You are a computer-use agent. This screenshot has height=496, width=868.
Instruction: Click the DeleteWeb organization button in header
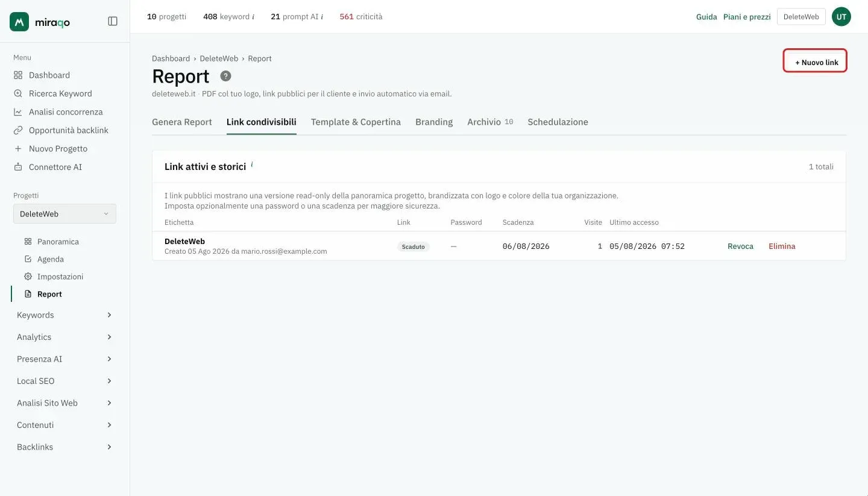[x=801, y=17]
